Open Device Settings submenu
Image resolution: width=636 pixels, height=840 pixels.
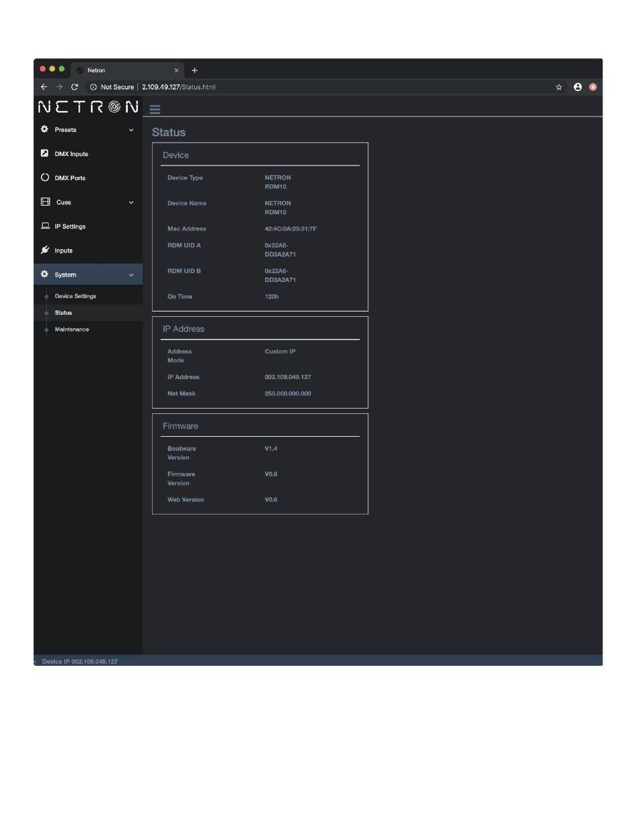(75, 296)
